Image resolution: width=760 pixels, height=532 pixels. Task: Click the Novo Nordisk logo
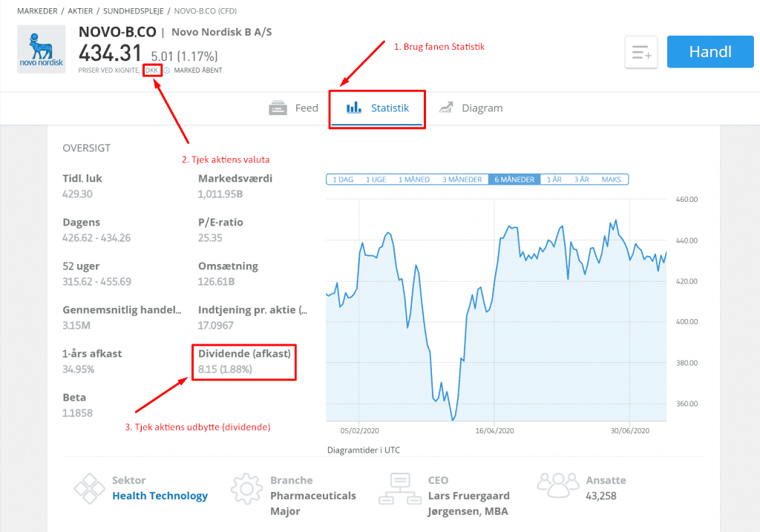[43, 50]
